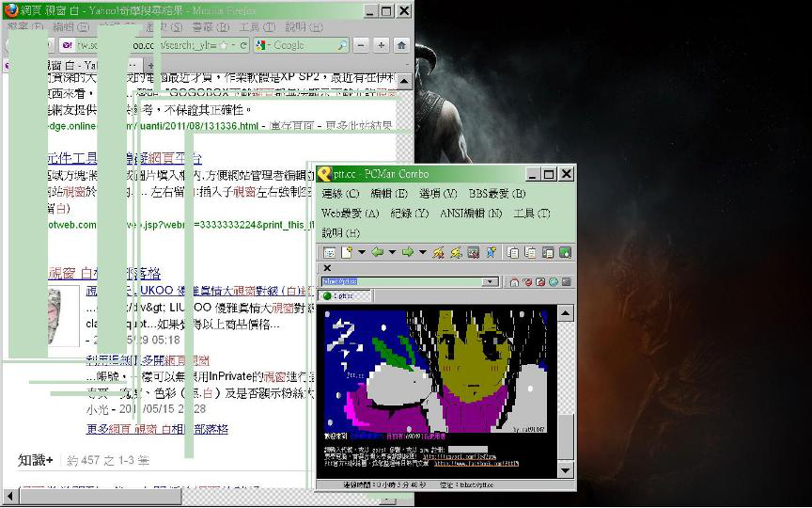Image resolution: width=812 pixels, height=508 pixels.
Task: Open the 書籤 (B) menu in Firefox
Action: (x=211, y=27)
